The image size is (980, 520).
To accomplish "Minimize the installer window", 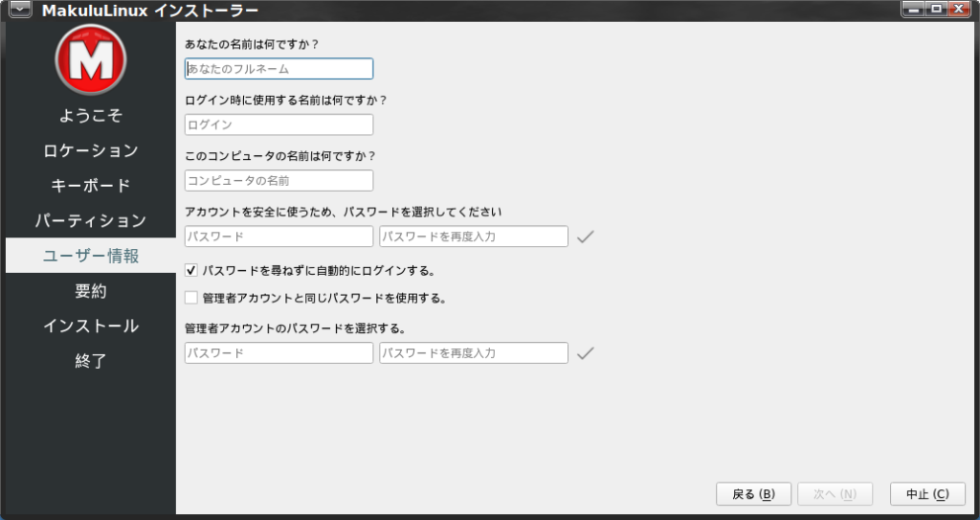I will pyautogui.click(x=914, y=10).
